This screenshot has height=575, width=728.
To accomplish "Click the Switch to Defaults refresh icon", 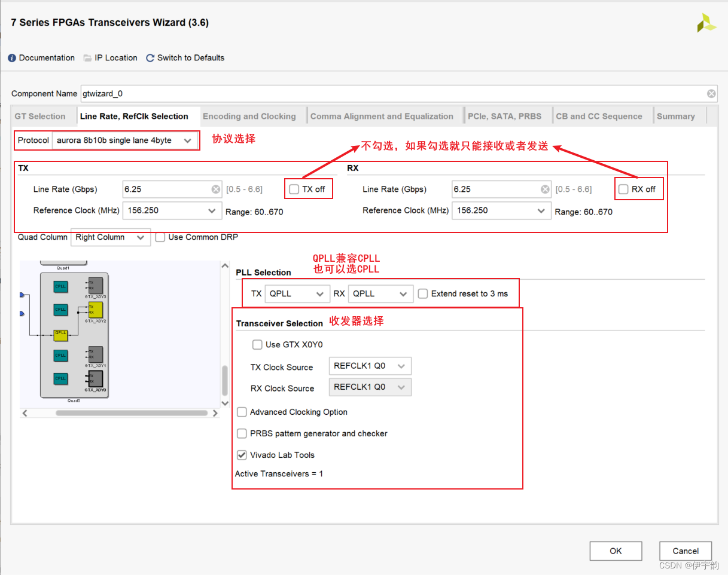I will tap(150, 58).
